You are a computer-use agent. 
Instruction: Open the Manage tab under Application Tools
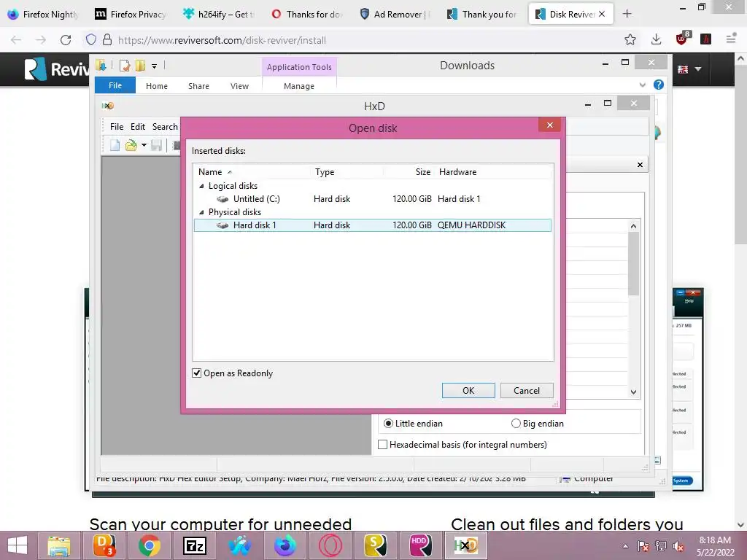pyautogui.click(x=298, y=86)
